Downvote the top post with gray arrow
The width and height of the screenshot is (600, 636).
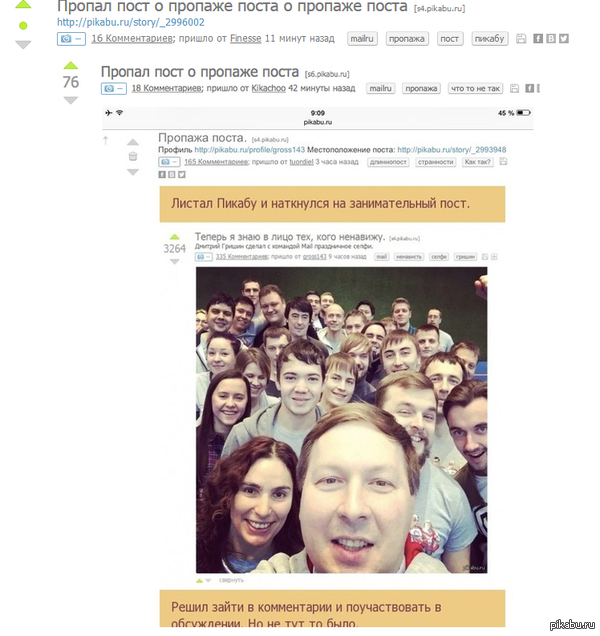click(x=23, y=45)
